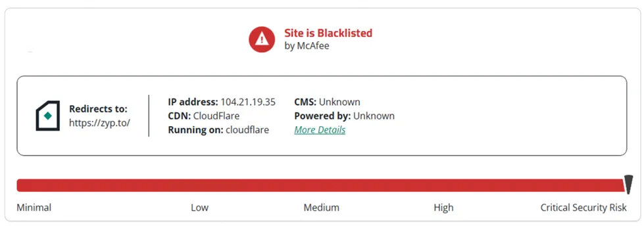
Task: Click the red blacklist warning triangle icon
Action: pos(262,39)
